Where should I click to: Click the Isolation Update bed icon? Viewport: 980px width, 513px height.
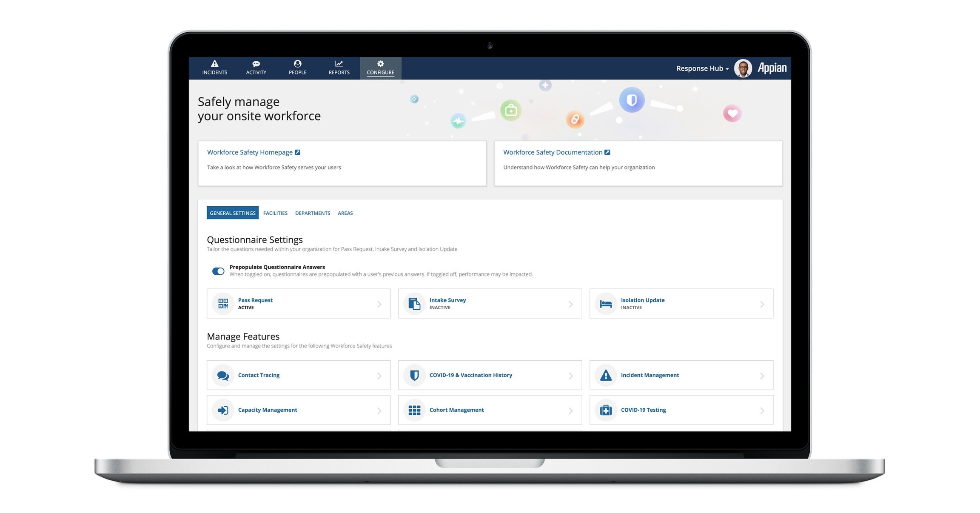click(x=606, y=304)
